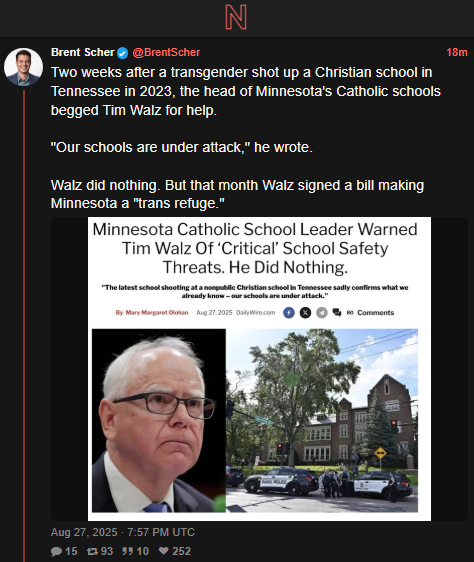Click the heart likes icon
Screen dimensions: 474x562
pyautogui.click(x=163, y=551)
